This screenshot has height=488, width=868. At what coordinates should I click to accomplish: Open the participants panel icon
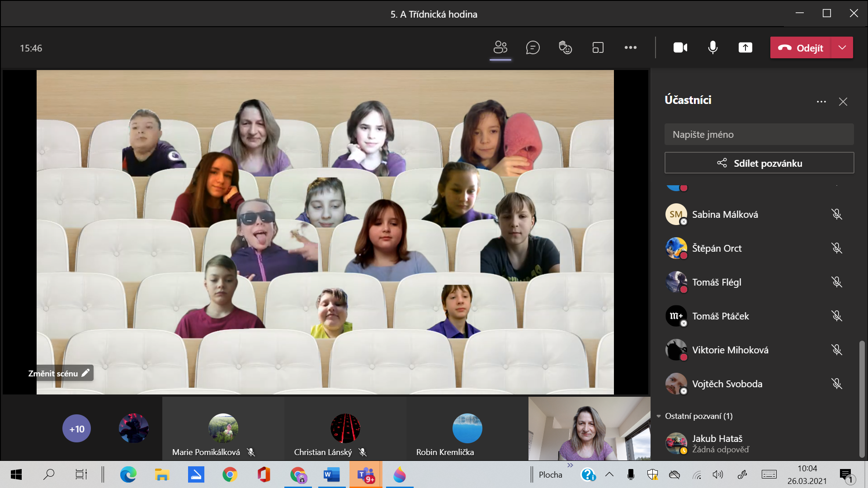coord(500,47)
